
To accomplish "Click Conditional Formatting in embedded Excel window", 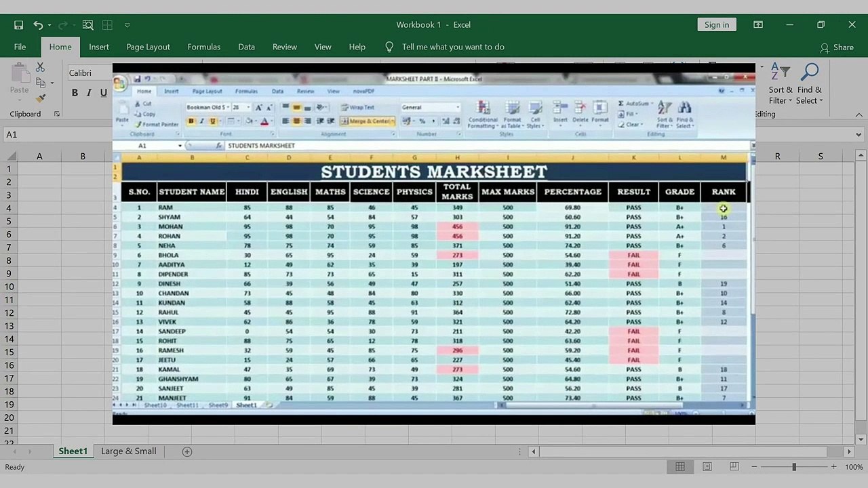I will (483, 115).
